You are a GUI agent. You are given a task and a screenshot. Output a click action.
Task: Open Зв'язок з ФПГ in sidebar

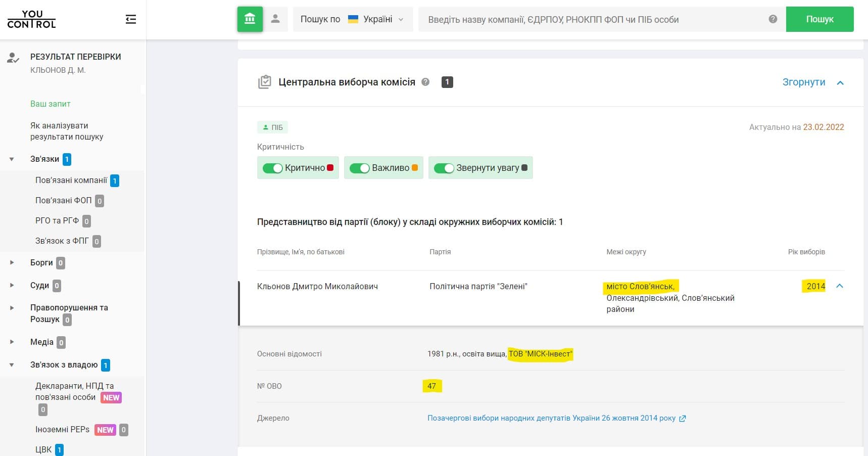pyautogui.click(x=62, y=241)
